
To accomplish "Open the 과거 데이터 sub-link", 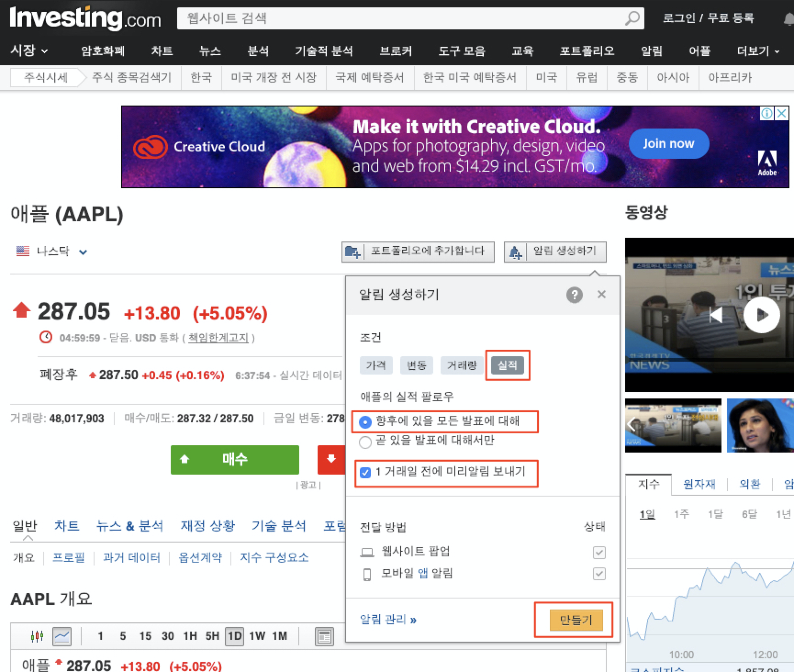I will point(131,557).
